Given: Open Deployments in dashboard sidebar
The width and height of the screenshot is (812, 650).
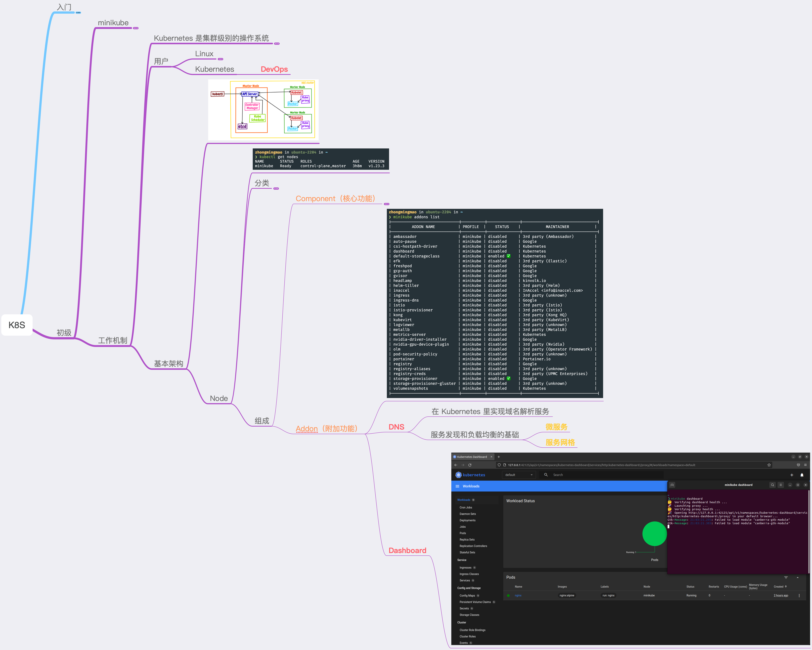Looking at the screenshot, I should [467, 520].
